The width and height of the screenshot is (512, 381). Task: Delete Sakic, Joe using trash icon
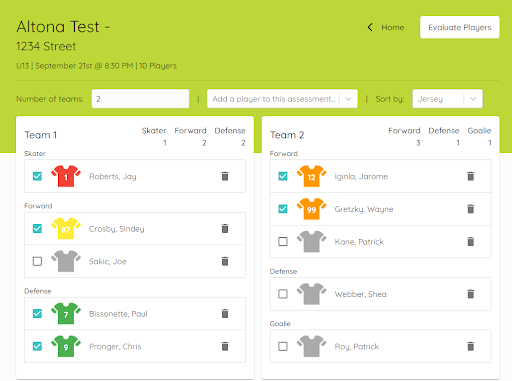pos(225,261)
